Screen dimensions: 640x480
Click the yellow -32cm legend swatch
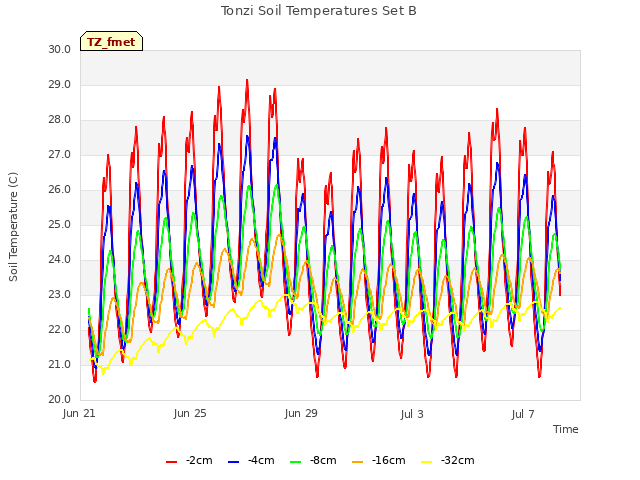pos(427,462)
